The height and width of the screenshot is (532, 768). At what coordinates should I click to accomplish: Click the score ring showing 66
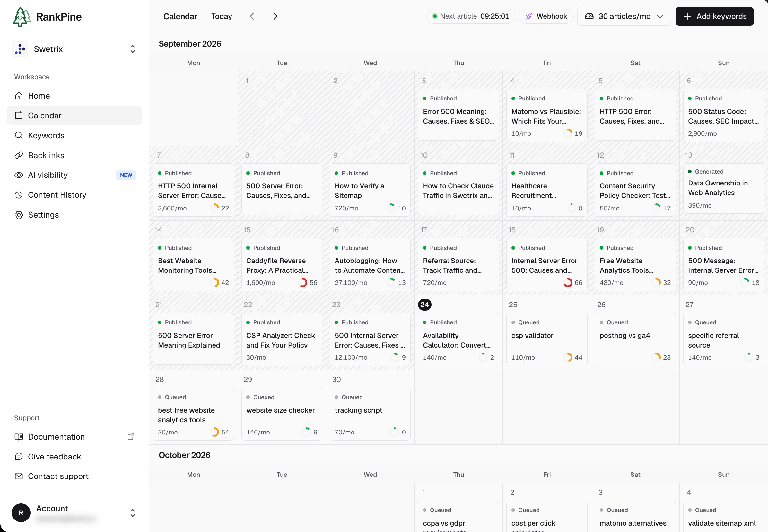coord(568,283)
